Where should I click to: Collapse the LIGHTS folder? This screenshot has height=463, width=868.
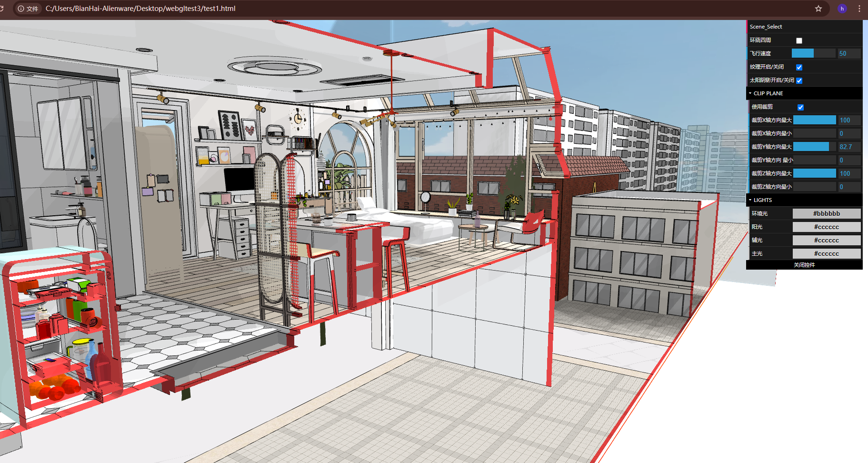[x=762, y=200]
